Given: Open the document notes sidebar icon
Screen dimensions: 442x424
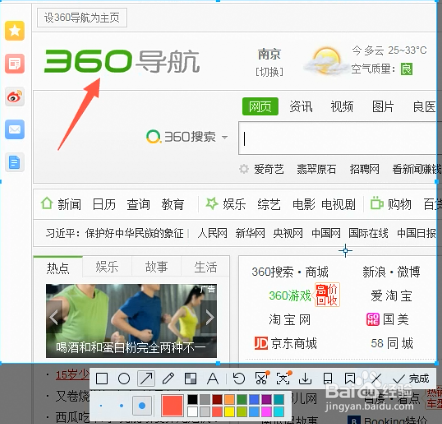Looking at the screenshot, I should coord(15,162).
